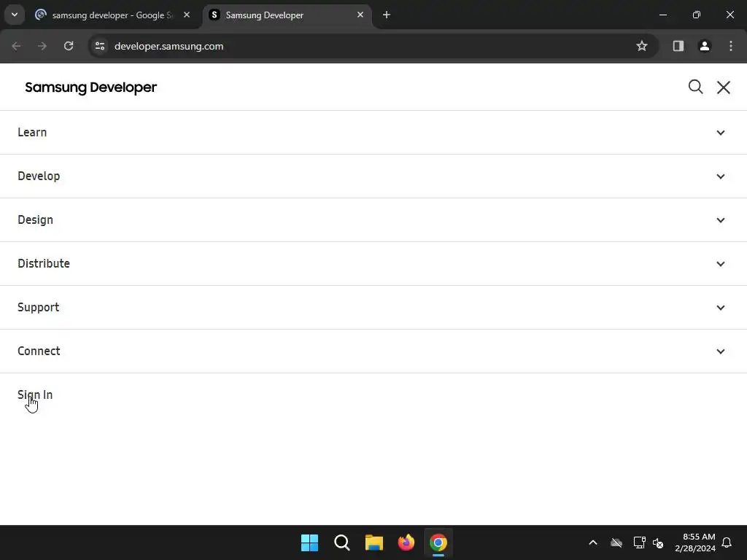This screenshot has height=560, width=747.
Task: Open the Windows Start menu
Action: click(309, 542)
